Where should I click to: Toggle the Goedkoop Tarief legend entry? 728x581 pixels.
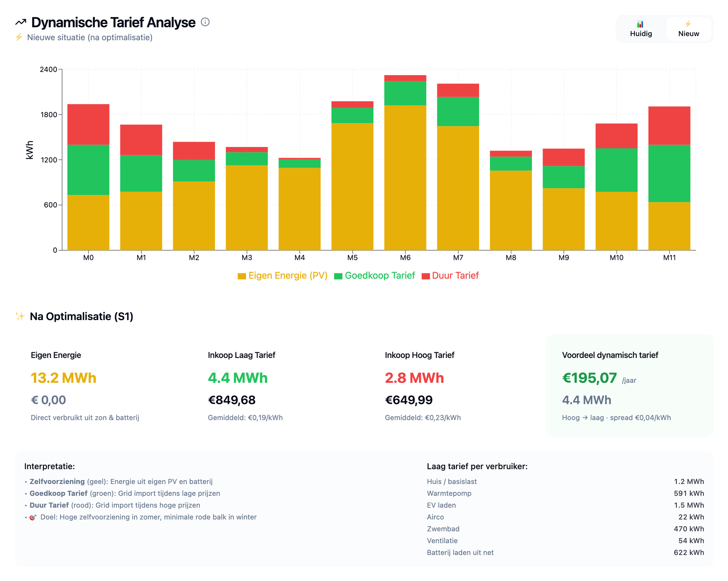[x=375, y=276]
